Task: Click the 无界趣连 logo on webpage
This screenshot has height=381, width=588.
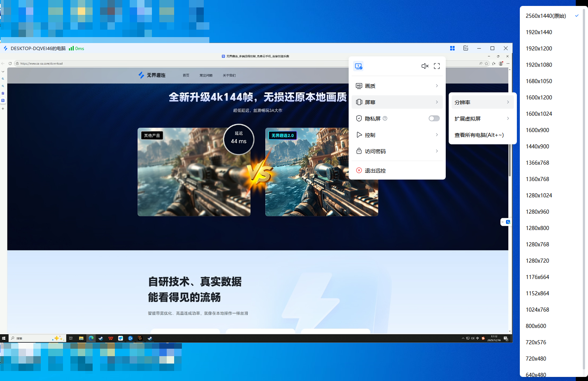Action: [x=152, y=75]
